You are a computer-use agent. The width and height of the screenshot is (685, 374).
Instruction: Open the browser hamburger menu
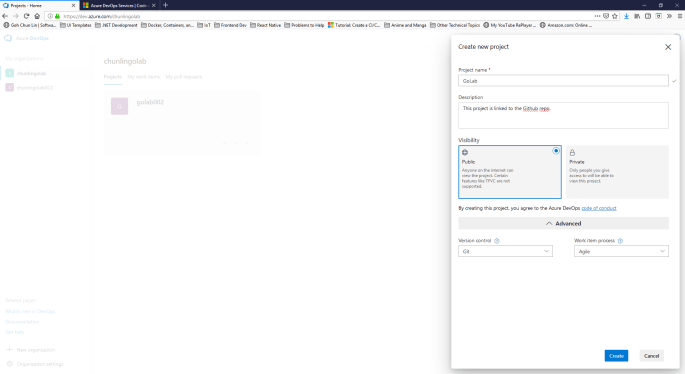coord(680,16)
